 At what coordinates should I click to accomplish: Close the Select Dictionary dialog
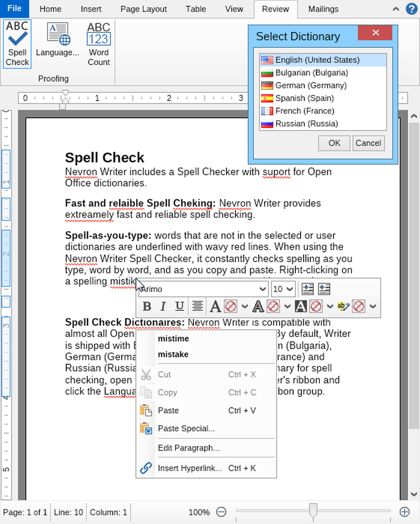[375, 32]
